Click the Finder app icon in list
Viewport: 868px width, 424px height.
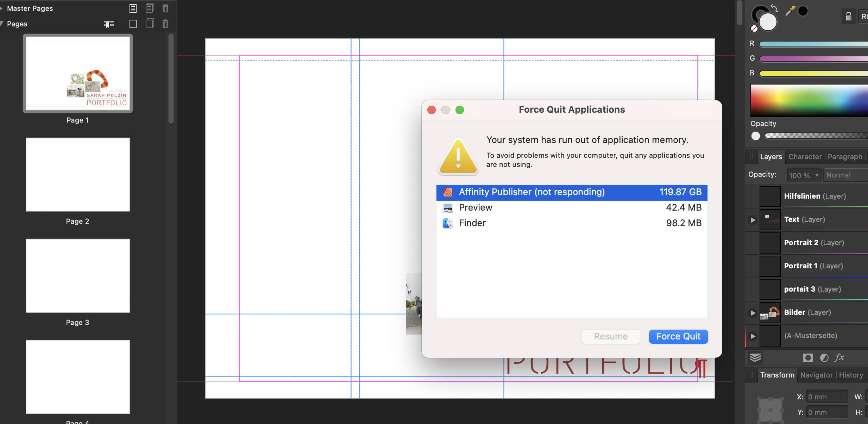(448, 223)
